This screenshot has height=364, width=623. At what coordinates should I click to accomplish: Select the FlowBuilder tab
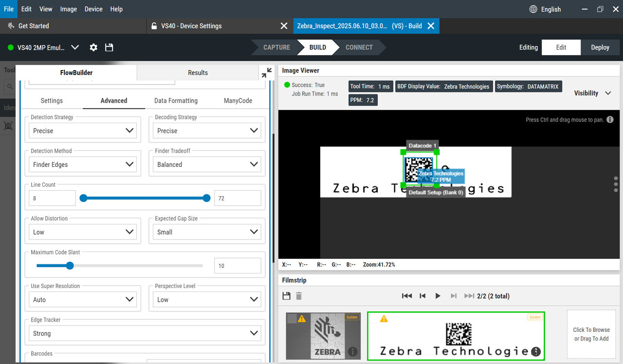tap(76, 73)
